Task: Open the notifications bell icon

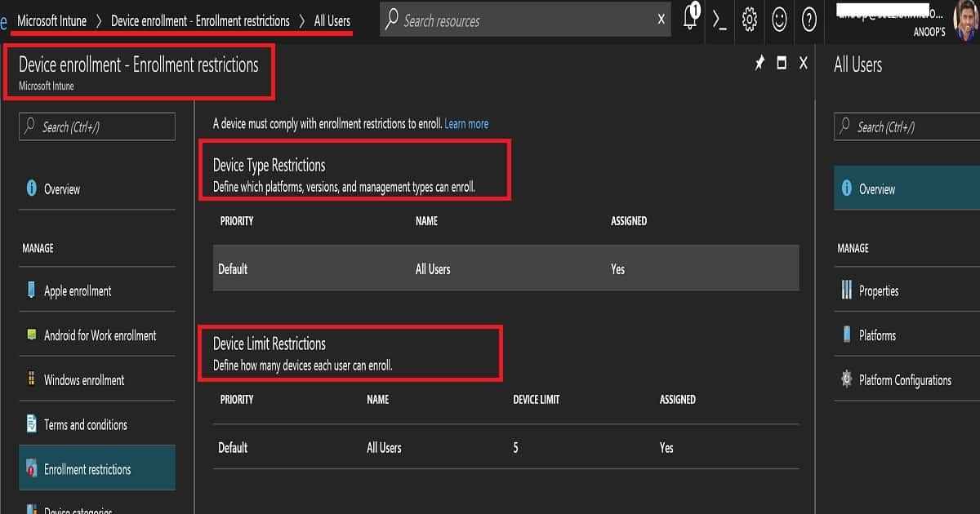Action: click(691, 18)
